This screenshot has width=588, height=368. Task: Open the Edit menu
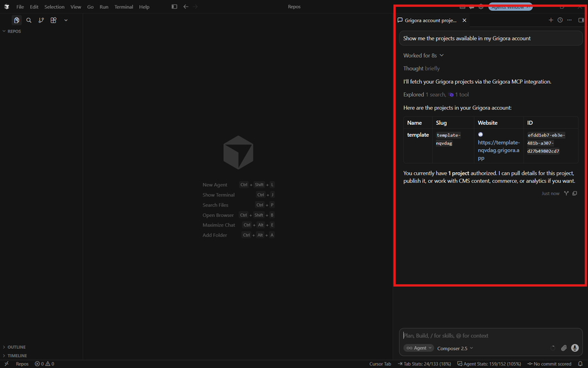point(34,7)
